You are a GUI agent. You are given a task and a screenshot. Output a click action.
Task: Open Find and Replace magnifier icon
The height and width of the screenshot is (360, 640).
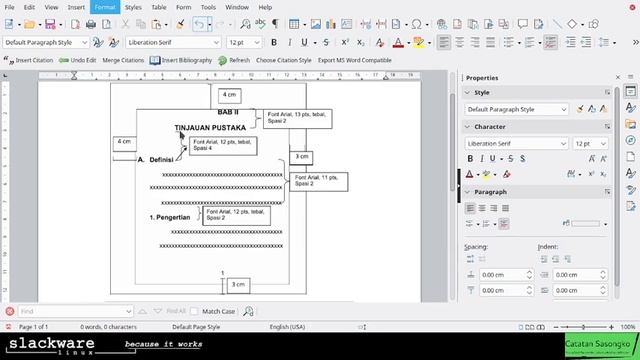point(245,24)
